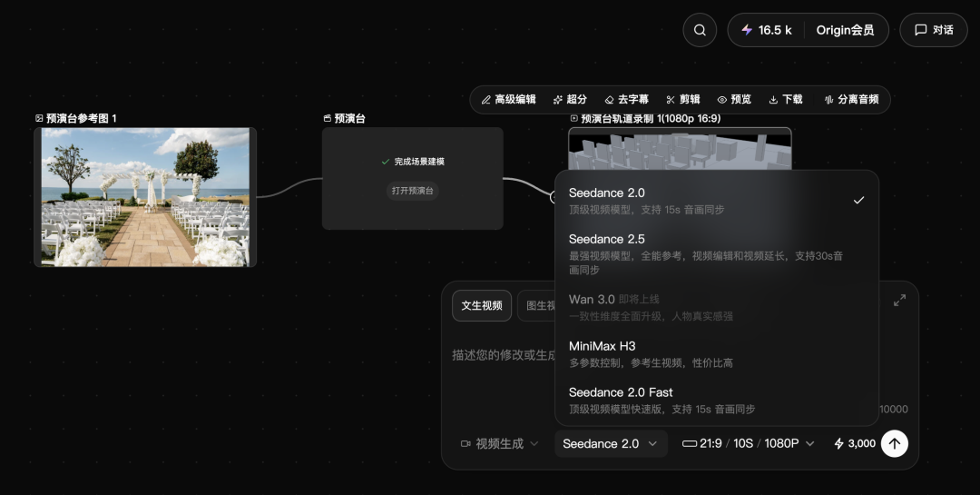Click the 下载 download tool
Screen dimensions: 980x495
point(786,100)
